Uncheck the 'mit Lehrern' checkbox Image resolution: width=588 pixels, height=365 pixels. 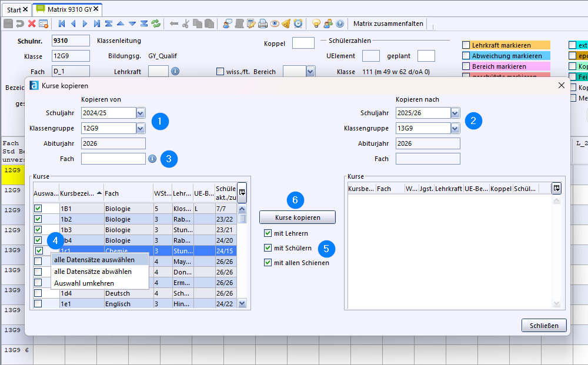[x=268, y=233]
